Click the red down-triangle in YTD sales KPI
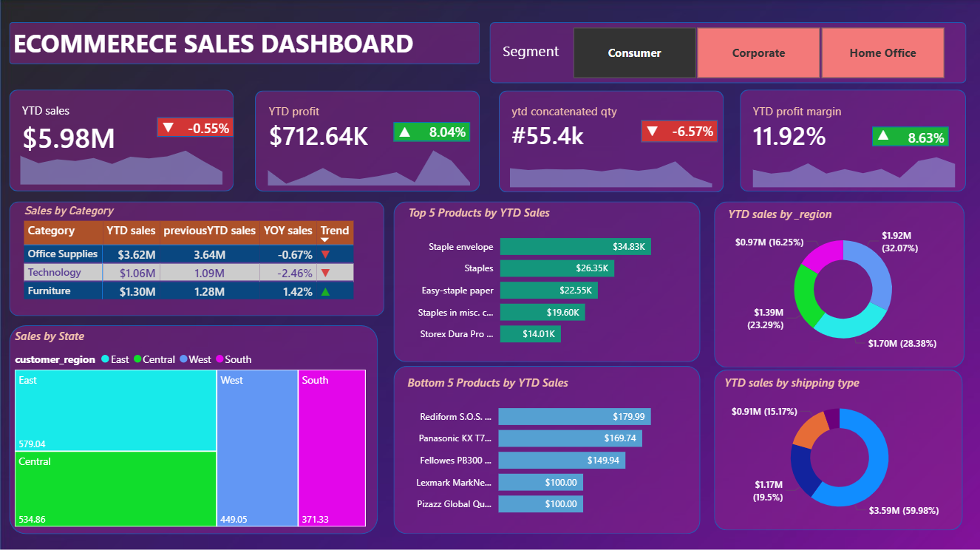The height and width of the screenshot is (550, 980). [x=168, y=128]
